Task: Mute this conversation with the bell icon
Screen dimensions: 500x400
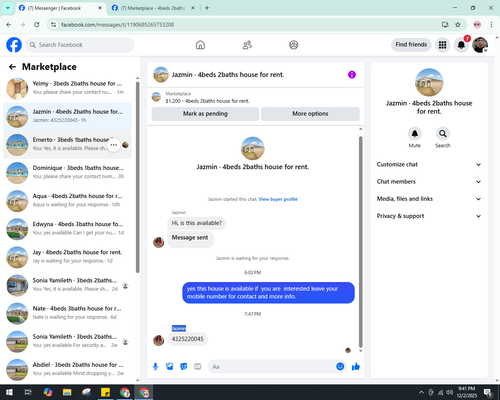Action: (x=415, y=134)
